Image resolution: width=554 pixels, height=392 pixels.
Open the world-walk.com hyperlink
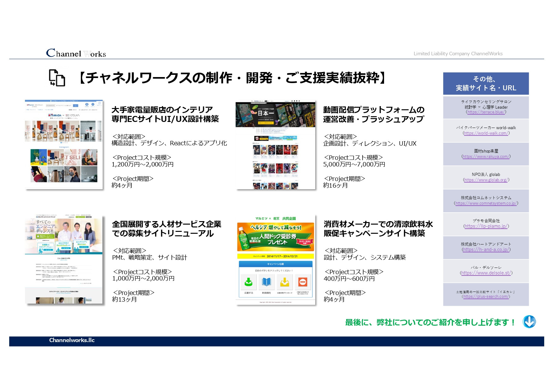(487, 133)
